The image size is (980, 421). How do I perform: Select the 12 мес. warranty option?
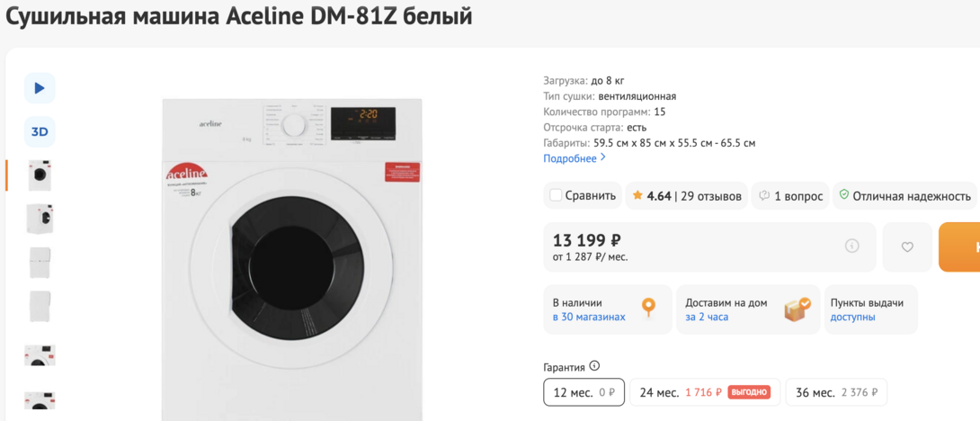584,392
